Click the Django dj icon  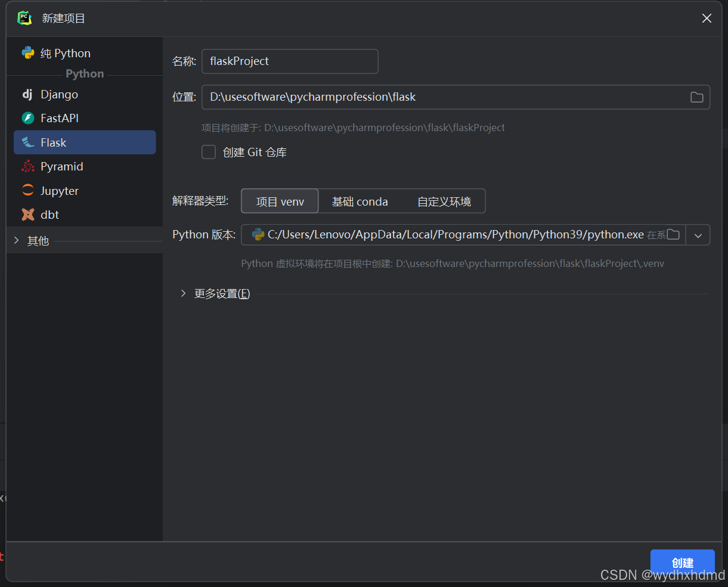point(27,94)
